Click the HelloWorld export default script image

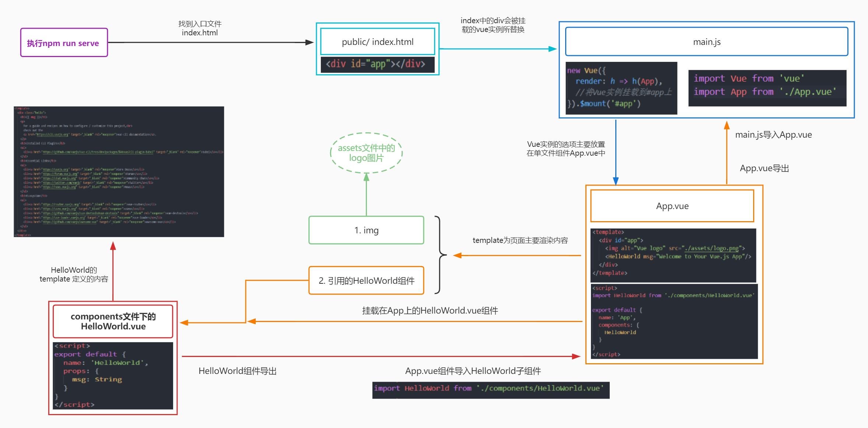113,375
